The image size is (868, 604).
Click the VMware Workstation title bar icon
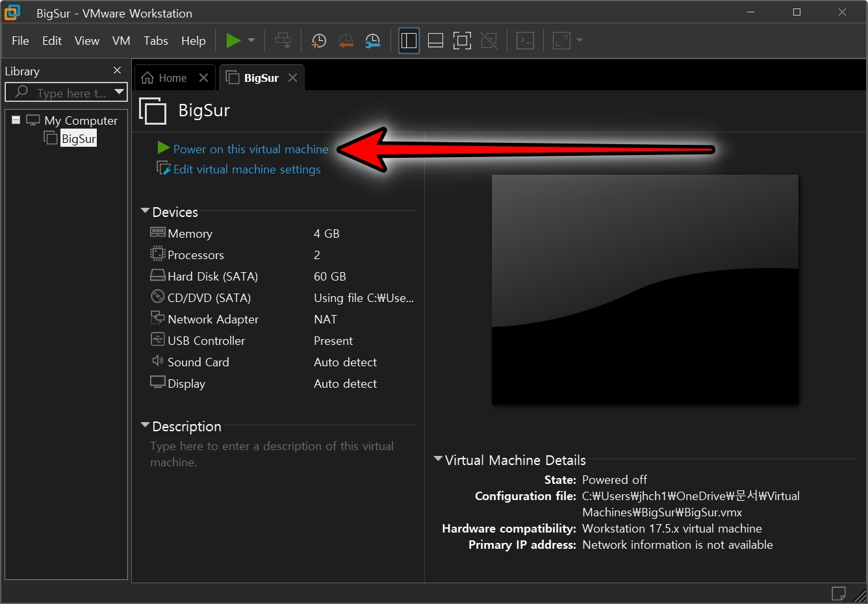12,12
